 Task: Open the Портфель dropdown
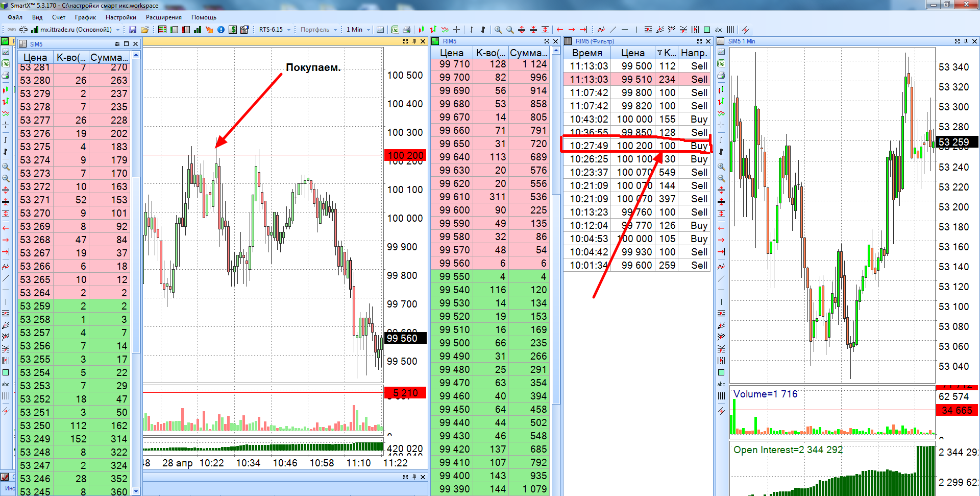pyautogui.click(x=335, y=30)
